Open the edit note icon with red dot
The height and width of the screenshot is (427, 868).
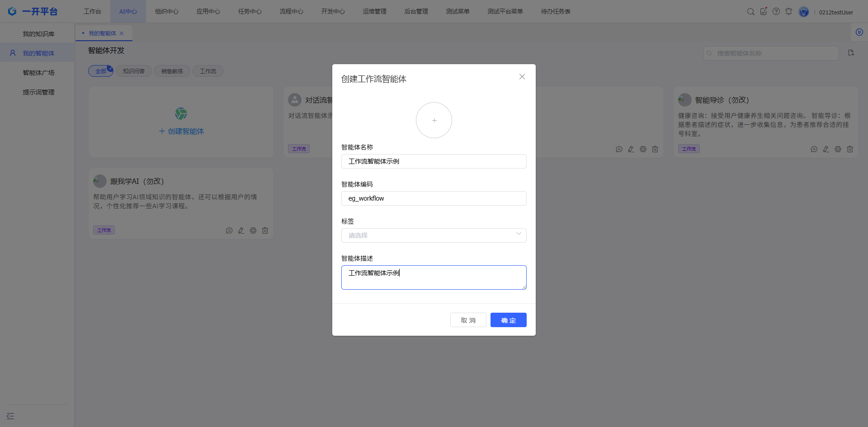click(x=764, y=12)
